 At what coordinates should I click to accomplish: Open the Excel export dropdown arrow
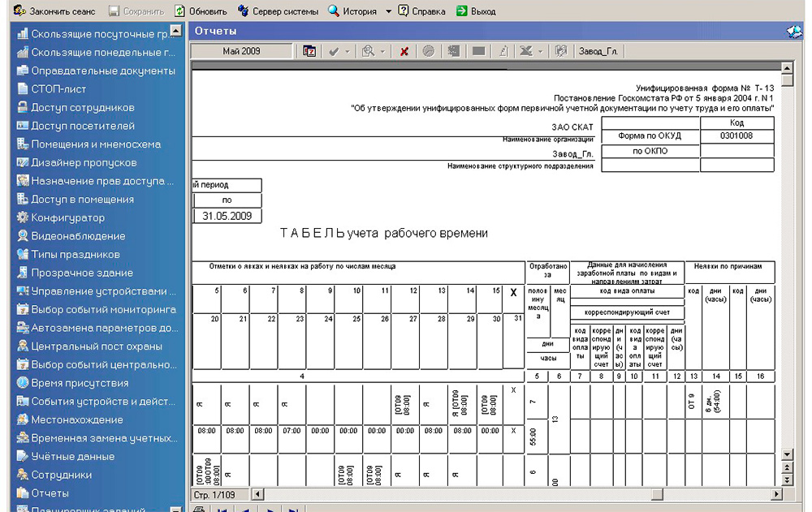click(x=540, y=51)
